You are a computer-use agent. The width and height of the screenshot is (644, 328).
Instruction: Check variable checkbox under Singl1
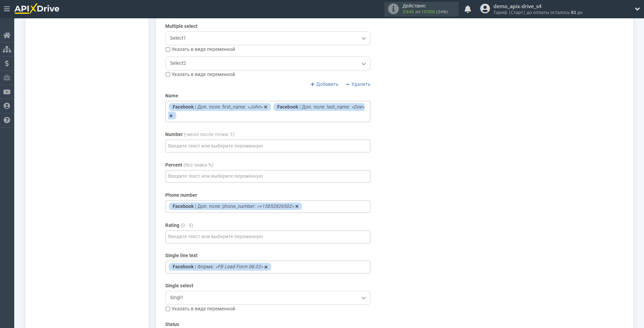168,309
